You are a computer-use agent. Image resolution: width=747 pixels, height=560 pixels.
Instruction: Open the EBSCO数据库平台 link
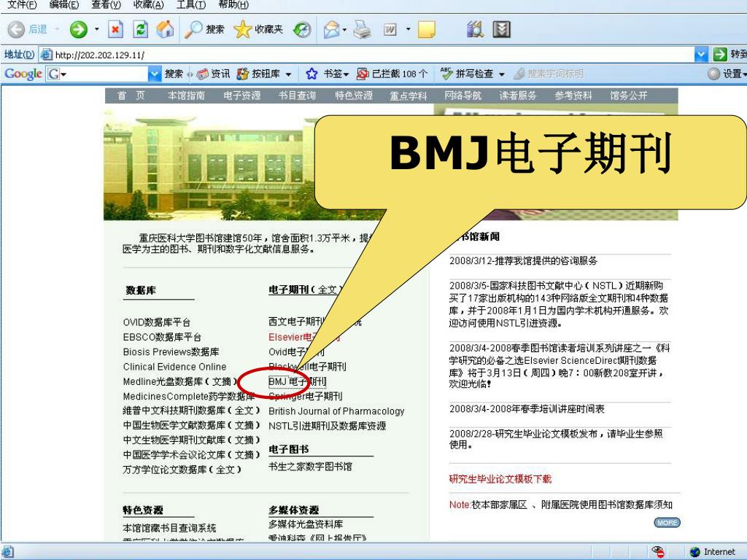162,337
